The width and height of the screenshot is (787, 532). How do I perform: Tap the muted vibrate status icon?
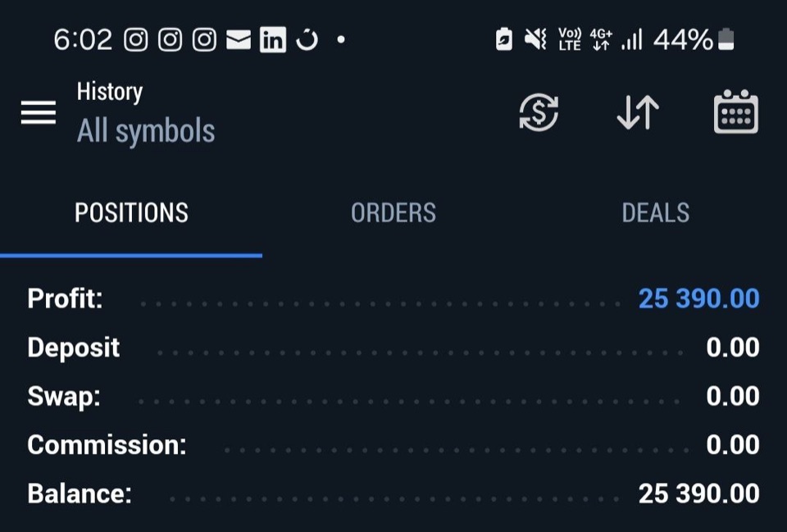[535, 39]
